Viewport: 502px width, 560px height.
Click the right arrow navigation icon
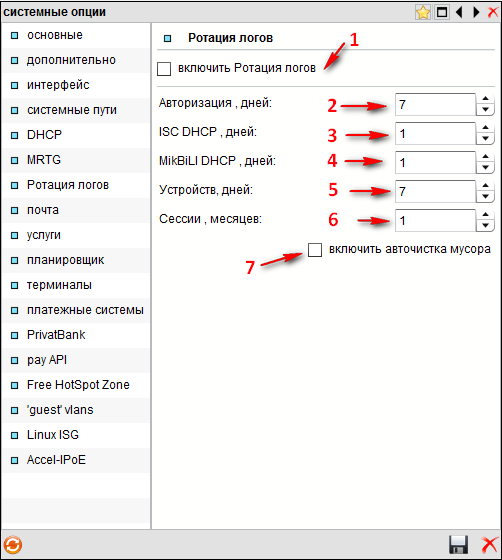tap(476, 12)
